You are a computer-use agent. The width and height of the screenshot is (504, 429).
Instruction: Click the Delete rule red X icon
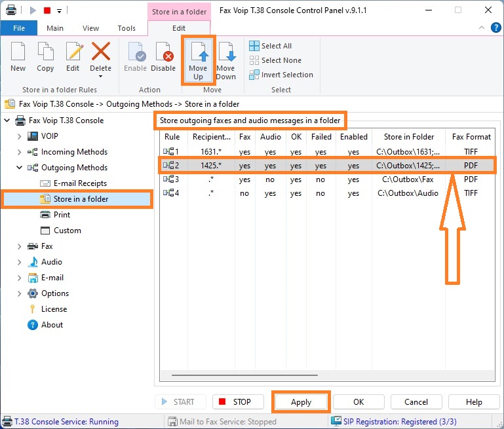click(101, 51)
